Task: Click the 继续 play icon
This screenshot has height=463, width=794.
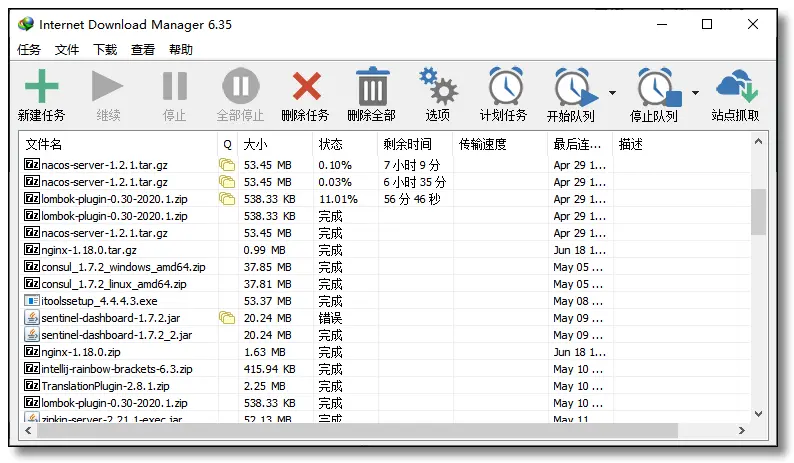Action: (107, 86)
